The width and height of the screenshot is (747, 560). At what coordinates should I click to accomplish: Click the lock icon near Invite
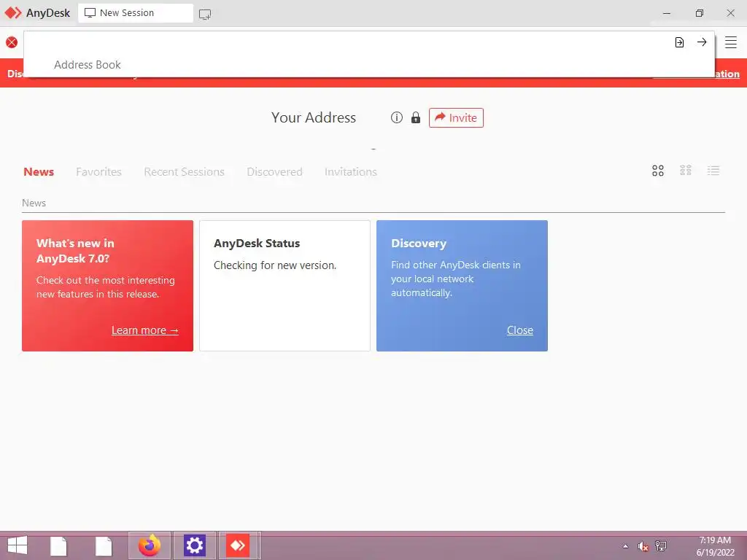coord(416,117)
